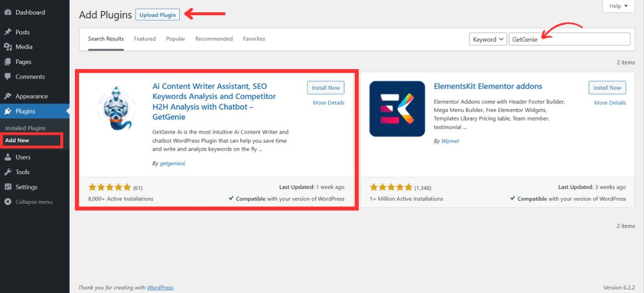Click the Settings sliders icon
This screenshot has height=293, width=644.
(x=8, y=187)
